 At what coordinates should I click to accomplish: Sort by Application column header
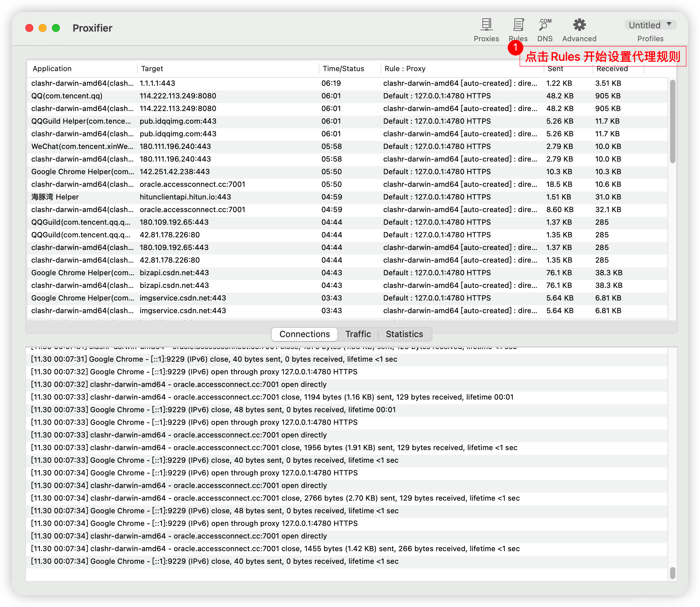coord(52,68)
